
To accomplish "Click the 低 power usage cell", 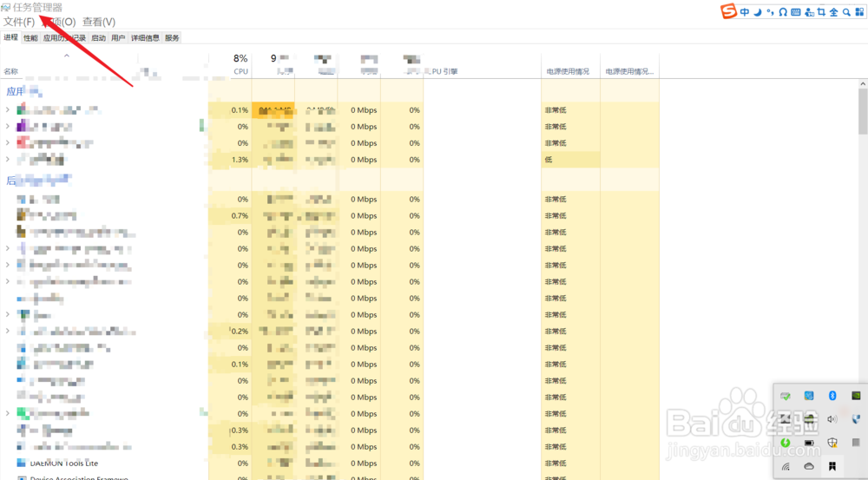I will (571, 160).
